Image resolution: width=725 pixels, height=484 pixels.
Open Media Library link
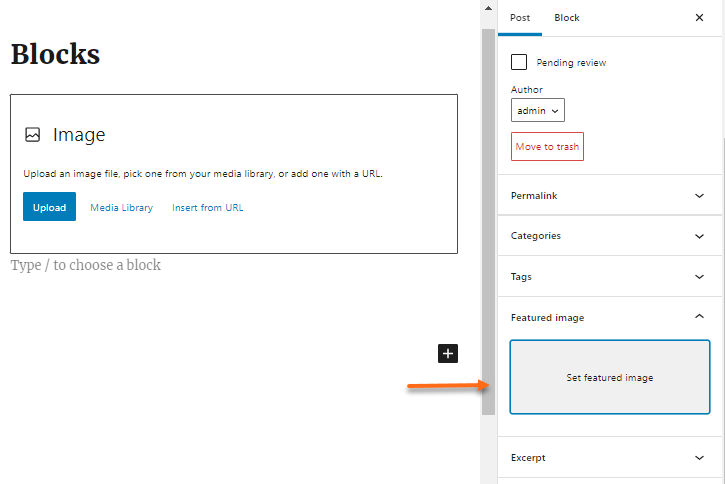[121, 208]
